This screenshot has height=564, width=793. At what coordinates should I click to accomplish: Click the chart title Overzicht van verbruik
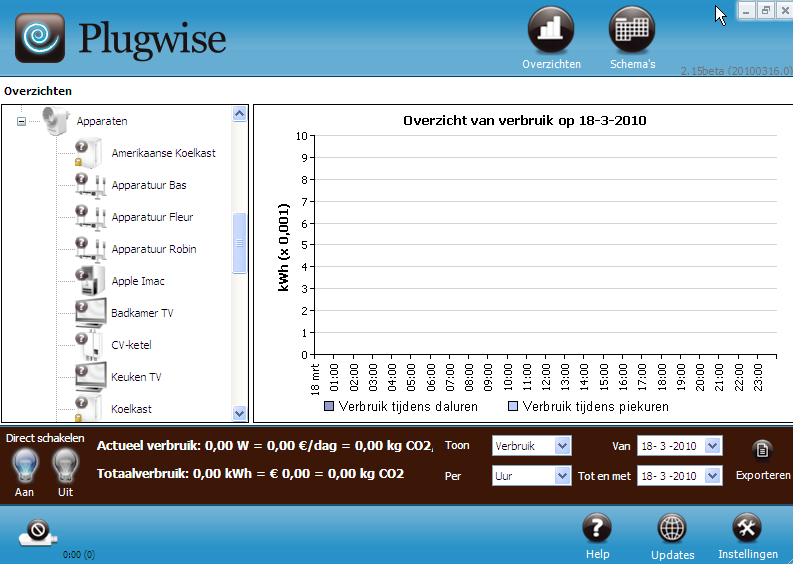[524, 121]
